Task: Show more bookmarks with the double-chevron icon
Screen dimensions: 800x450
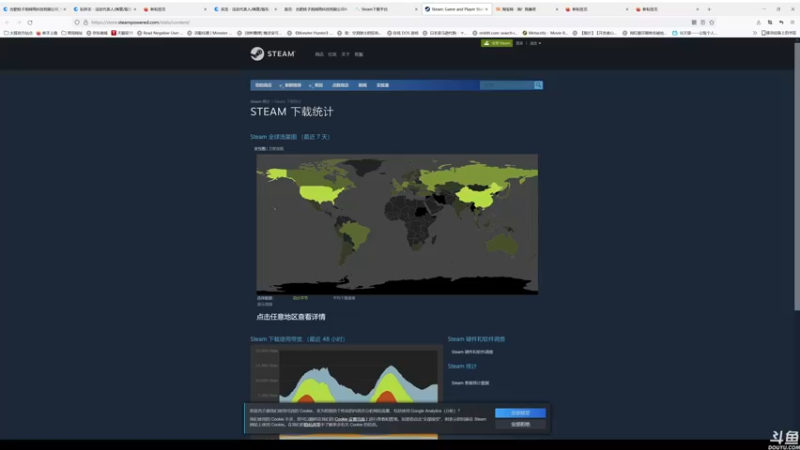Action: point(755,33)
